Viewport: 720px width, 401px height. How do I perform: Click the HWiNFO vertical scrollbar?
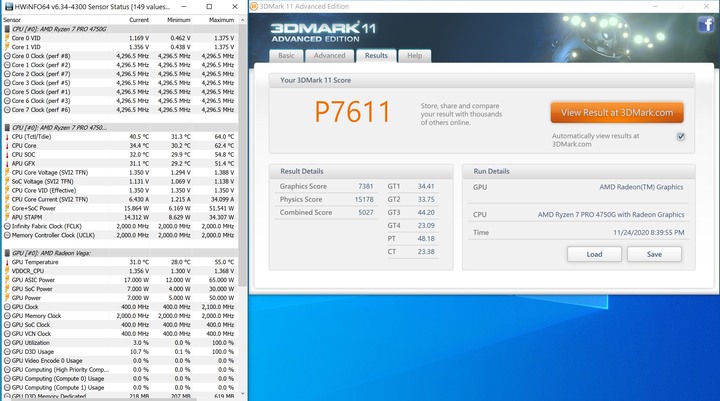click(242, 156)
